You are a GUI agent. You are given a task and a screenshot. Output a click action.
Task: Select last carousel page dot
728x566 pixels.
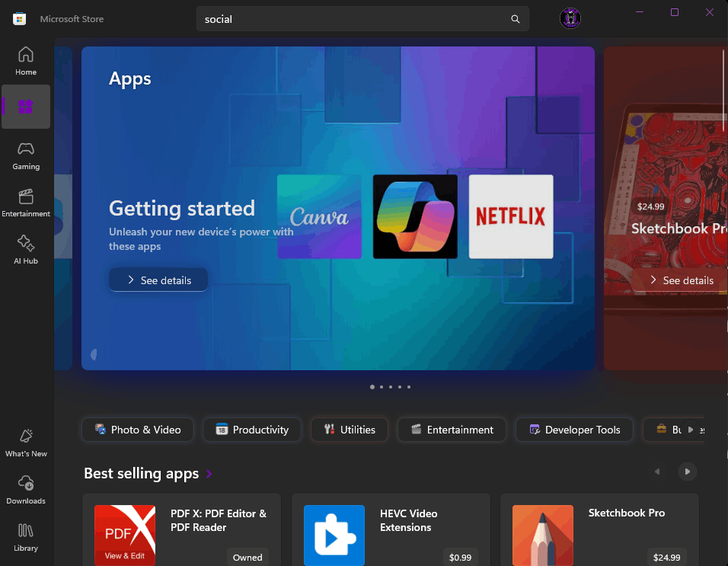409,387
